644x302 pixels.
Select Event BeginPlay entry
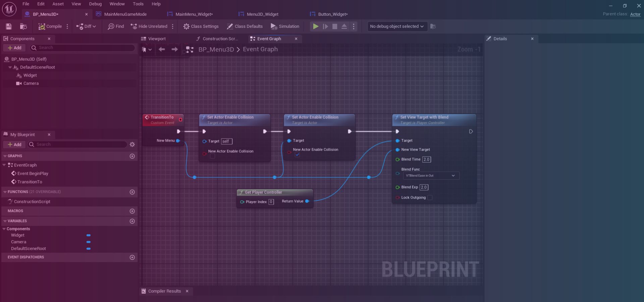pyautogui.click(x=33, y=173)
